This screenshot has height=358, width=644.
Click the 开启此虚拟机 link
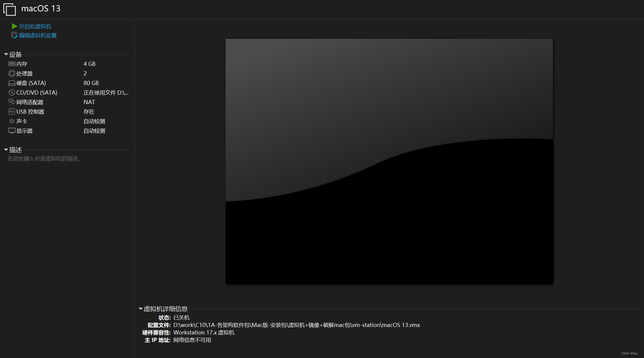tap(35, 27)
